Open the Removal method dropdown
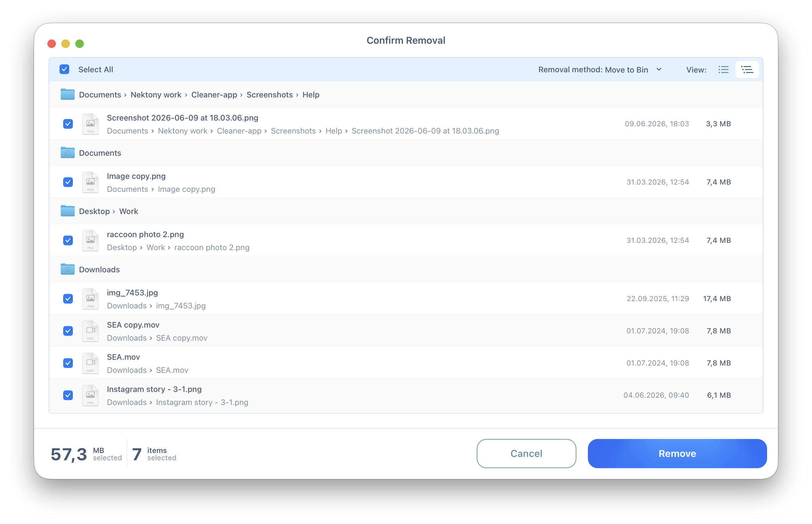The image size is (812, 524). pos(600,70)
